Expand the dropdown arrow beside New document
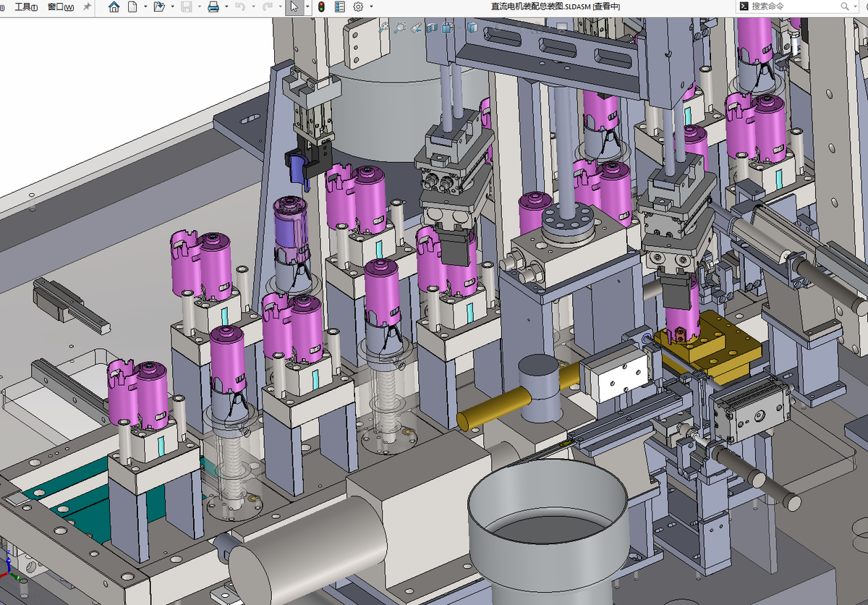The image size is (868, 605). (145, 7)
